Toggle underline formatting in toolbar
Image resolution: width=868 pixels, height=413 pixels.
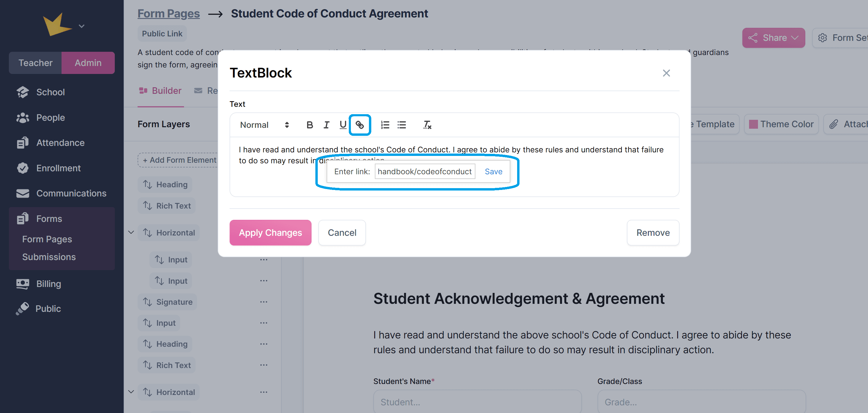[343, 125]
